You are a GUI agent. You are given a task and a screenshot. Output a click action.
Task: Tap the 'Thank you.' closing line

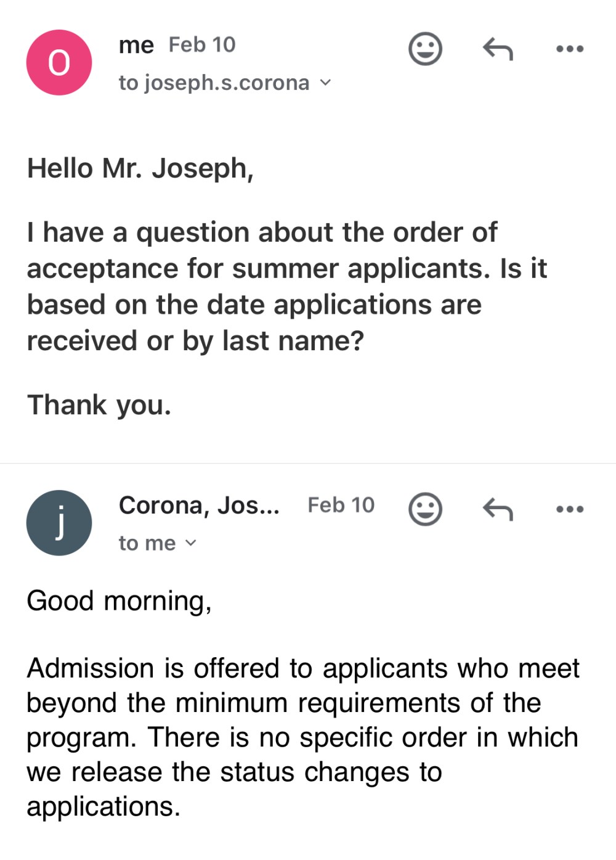click(99, 405)
